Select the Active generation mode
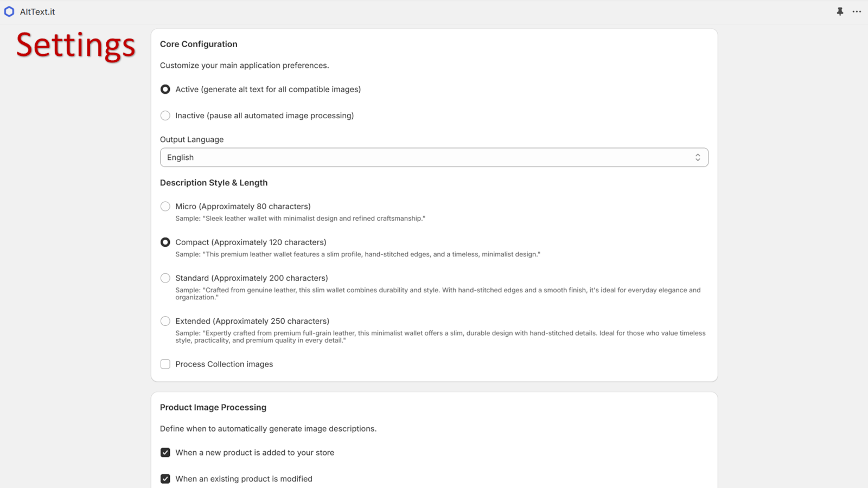Screen dimensions: 868x488 [165, 89]
